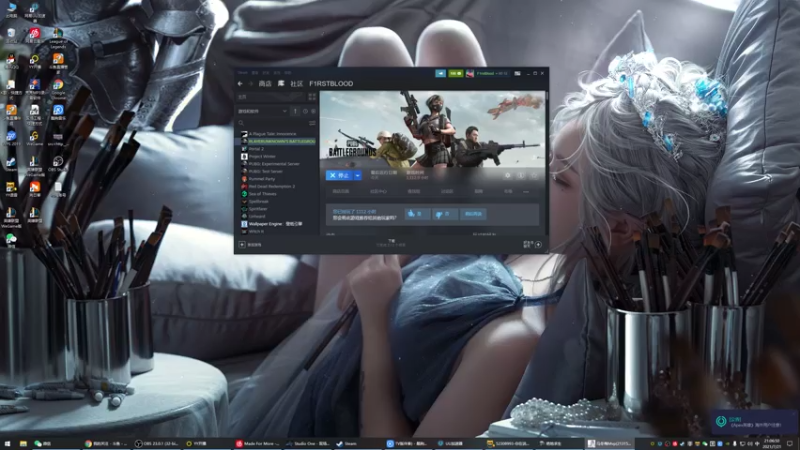This screenshot has height=450, width=800.
Task: Expand the dropdown arrow beside the Stop button
Action: [358, 176]
